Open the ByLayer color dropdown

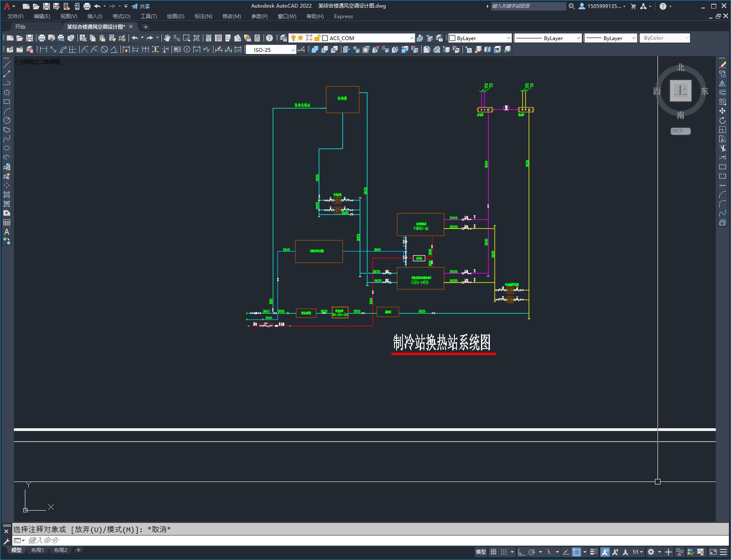[480, 38]
